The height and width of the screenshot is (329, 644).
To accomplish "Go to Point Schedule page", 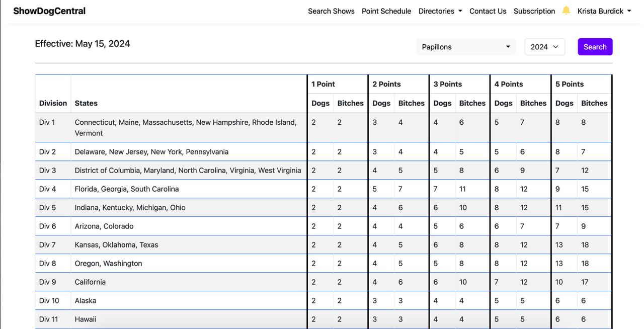I will coord(386,11).
